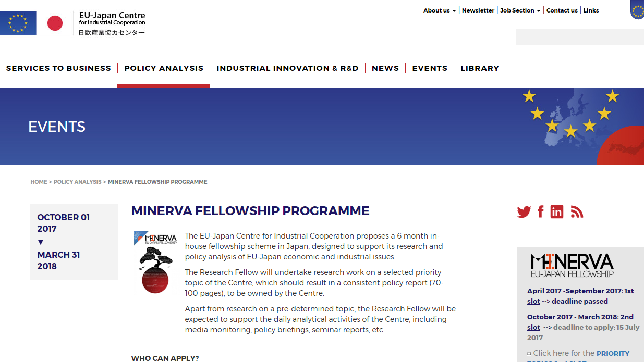Viewport: 644px width, 362px height.
Task: Click the search field below the header
Action: click(579, 36)
